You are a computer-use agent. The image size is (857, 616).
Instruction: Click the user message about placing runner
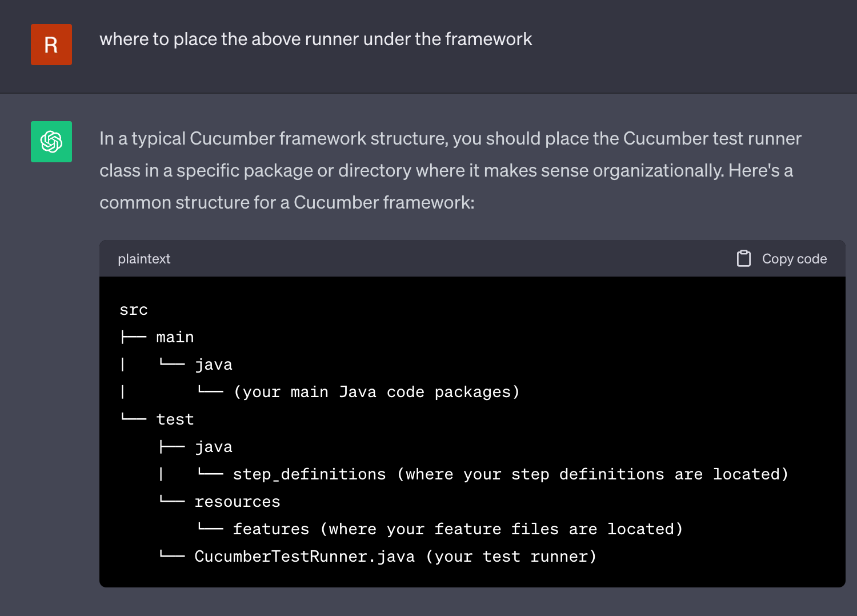316,39
